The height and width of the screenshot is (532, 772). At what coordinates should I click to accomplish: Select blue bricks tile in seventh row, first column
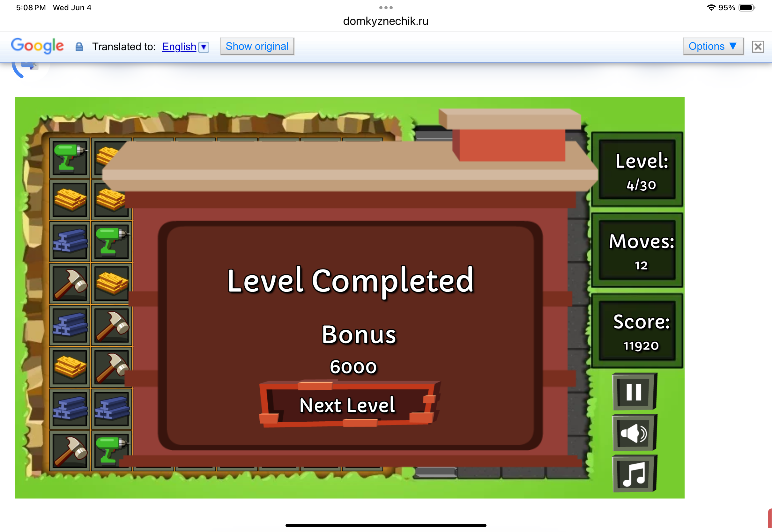pos(70,409)
